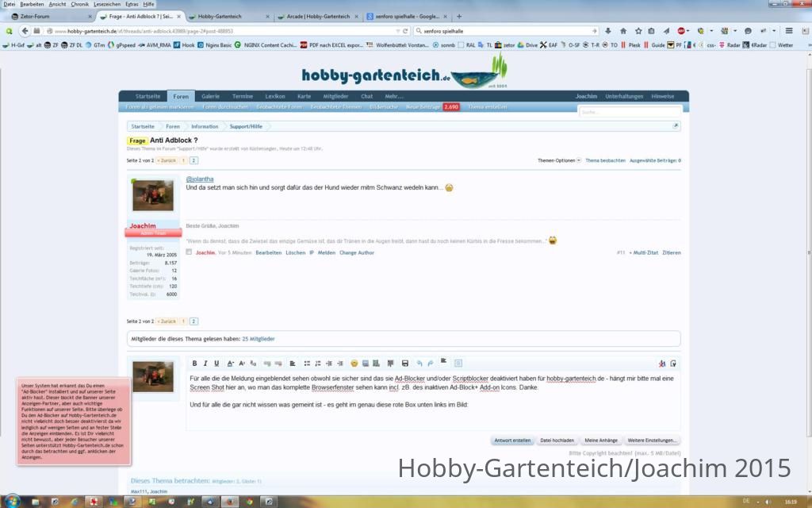Click Joachim's avatar thumbnail in post

tap(153, 195)
